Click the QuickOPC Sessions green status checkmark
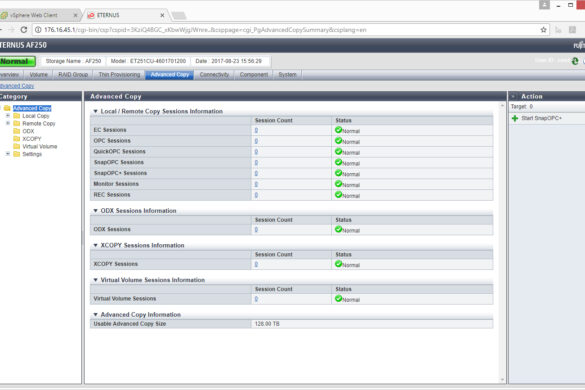 338,151
